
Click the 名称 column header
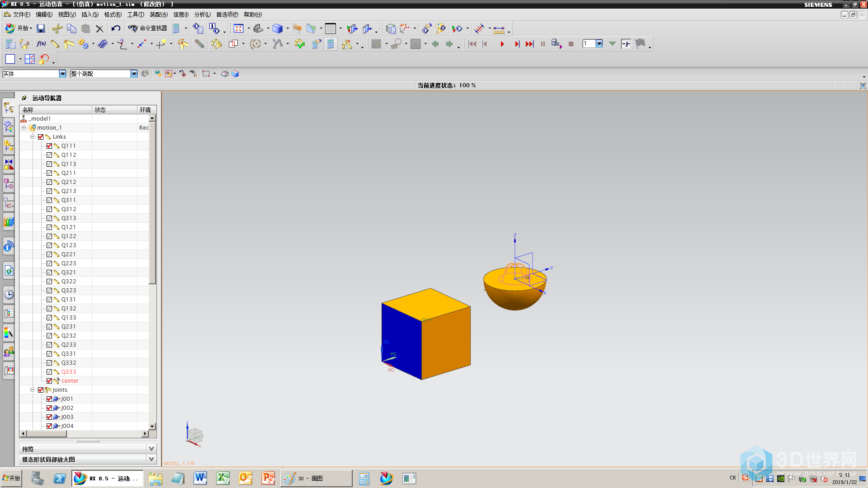(x=56, y=110)
